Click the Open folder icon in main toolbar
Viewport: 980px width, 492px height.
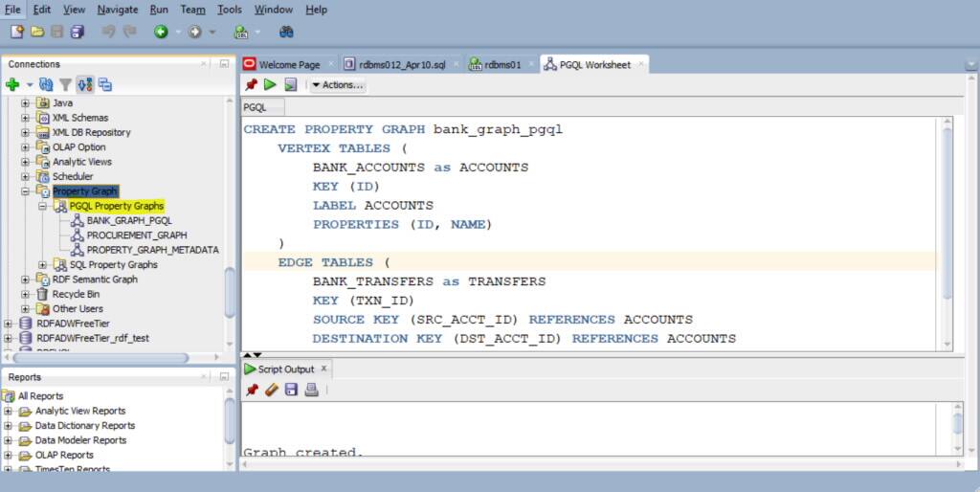pos(37,32)
